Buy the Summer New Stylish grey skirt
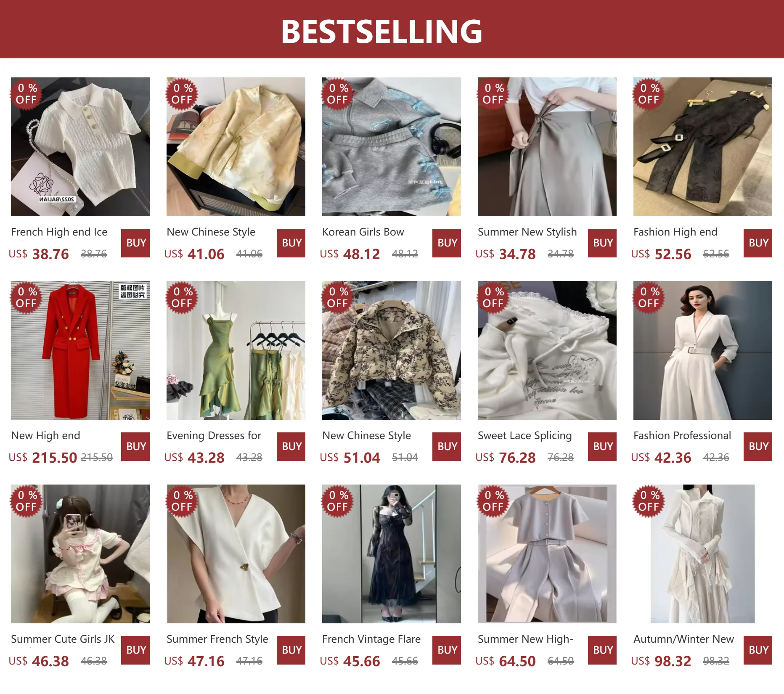 [x=602, y=243]
